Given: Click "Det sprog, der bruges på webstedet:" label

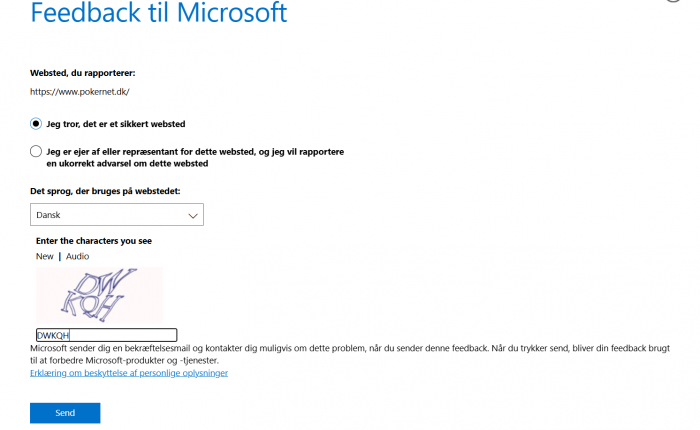Looking at the screenshot, I should (x=105, y=191).
